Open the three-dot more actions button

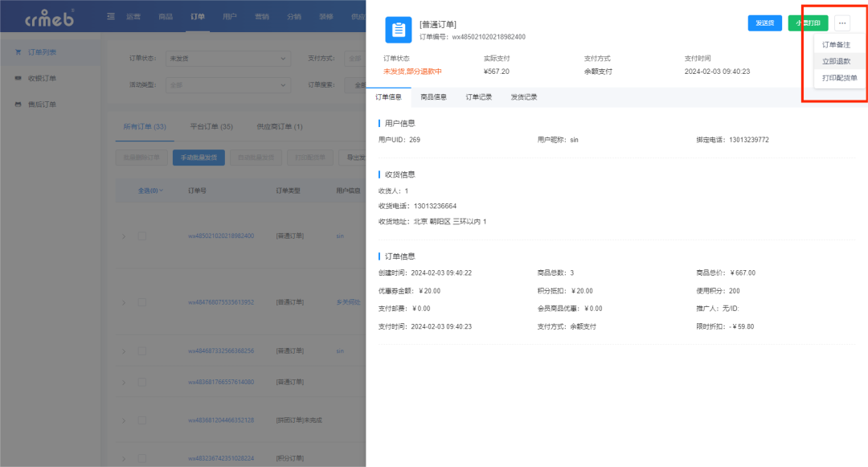pos(842,23)
